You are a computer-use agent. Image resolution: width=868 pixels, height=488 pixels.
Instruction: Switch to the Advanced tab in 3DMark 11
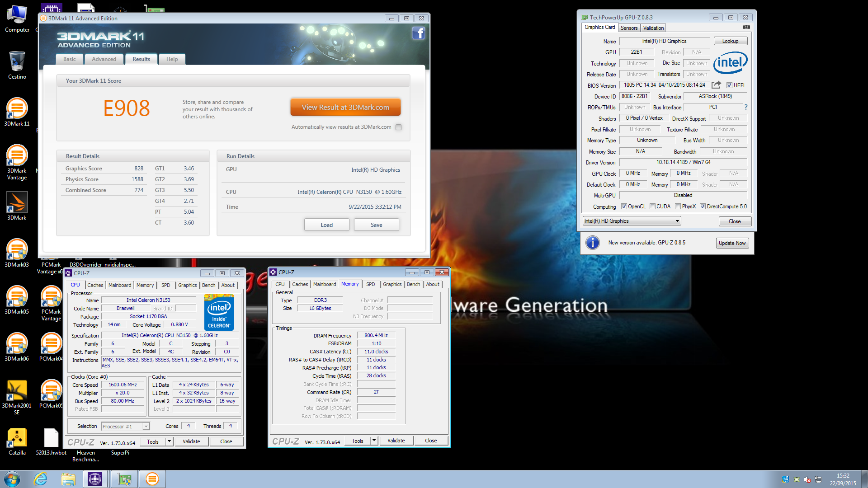point(104,59)
